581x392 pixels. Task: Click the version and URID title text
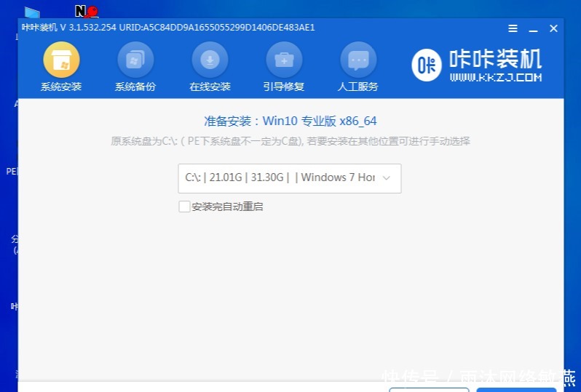click(168, 28)
